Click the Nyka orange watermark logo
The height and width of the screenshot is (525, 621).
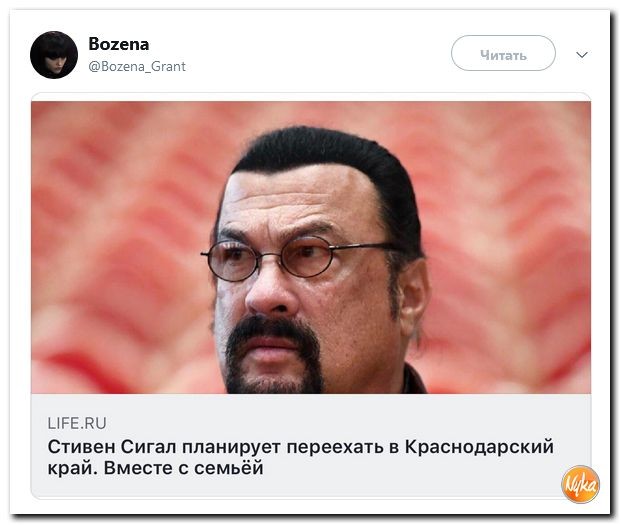click(580, 484)
